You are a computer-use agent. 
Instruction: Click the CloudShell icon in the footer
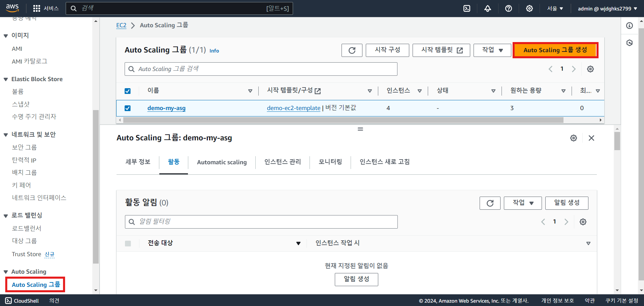pyautogui.click(x=8, y=301)
